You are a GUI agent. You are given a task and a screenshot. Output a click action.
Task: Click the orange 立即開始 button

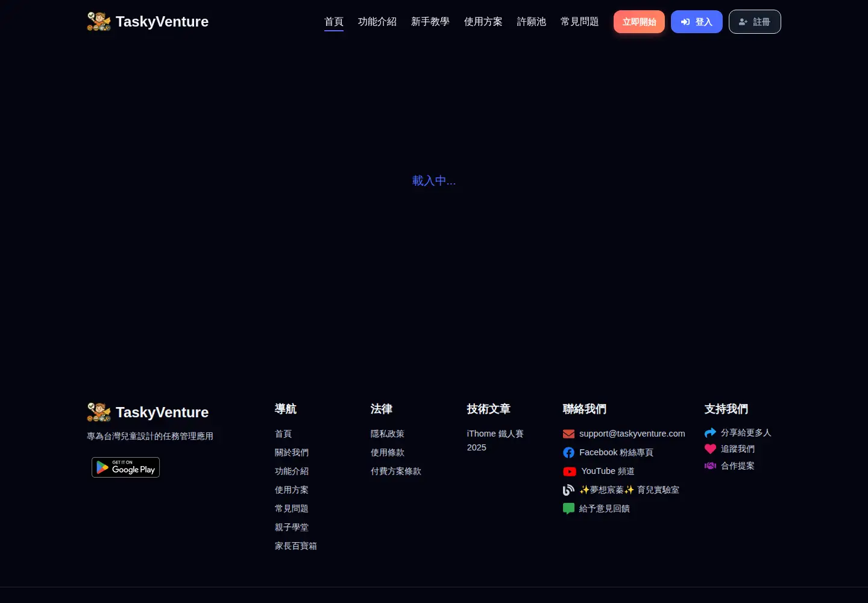pyautogui.click(x=639, y=22)
